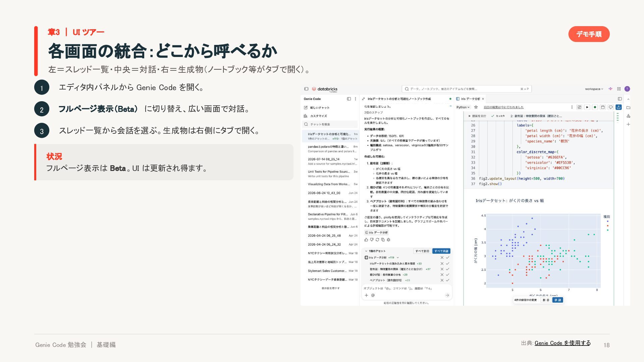Accept the Iris データ分析 asset checkmark
The height and width of the screenshot is (362, 644).
click(x=447, y=258)
